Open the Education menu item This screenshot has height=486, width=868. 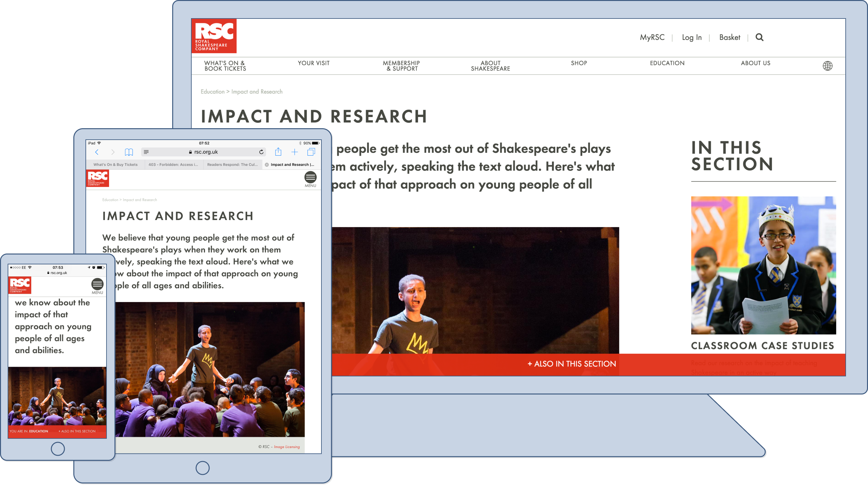(x=667, y=63)
